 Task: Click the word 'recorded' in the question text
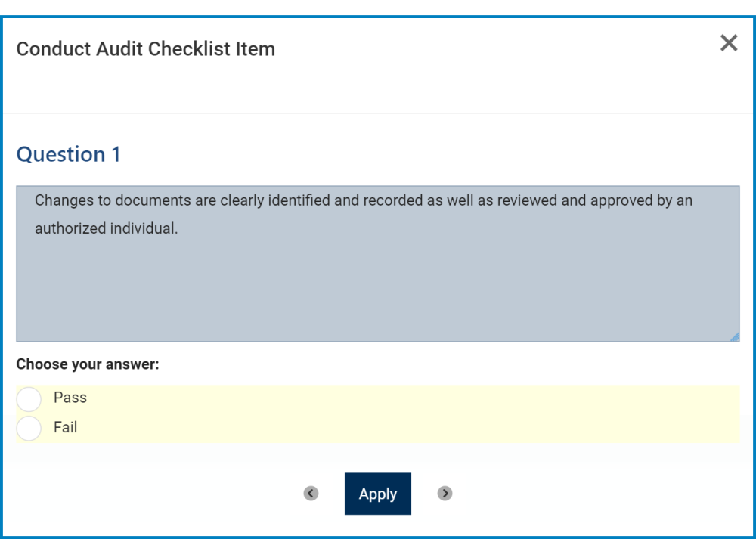pos(391,201)
